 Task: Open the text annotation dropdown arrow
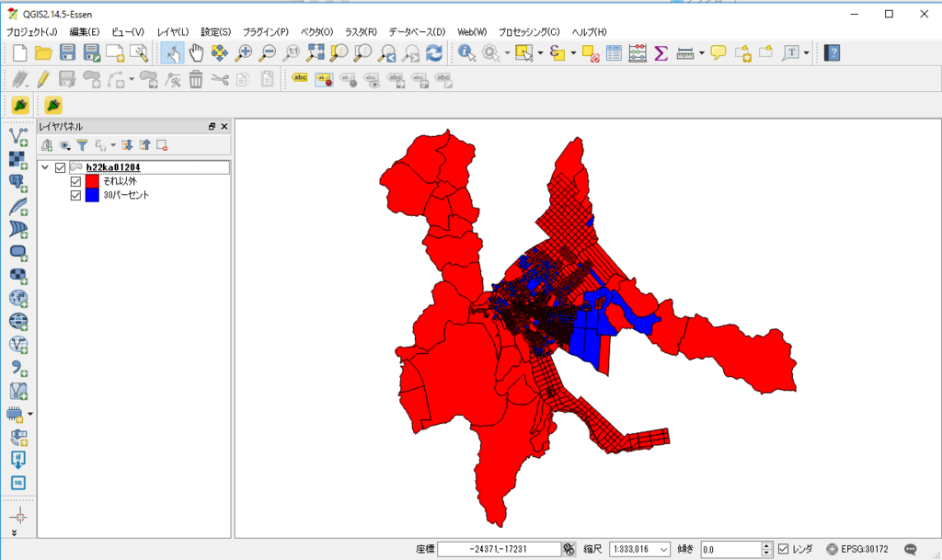tap(806, 52)
